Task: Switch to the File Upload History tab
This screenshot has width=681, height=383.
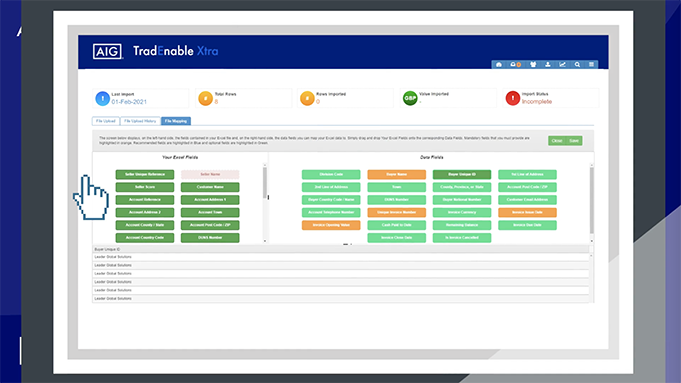Action: [x=140, y=121]
